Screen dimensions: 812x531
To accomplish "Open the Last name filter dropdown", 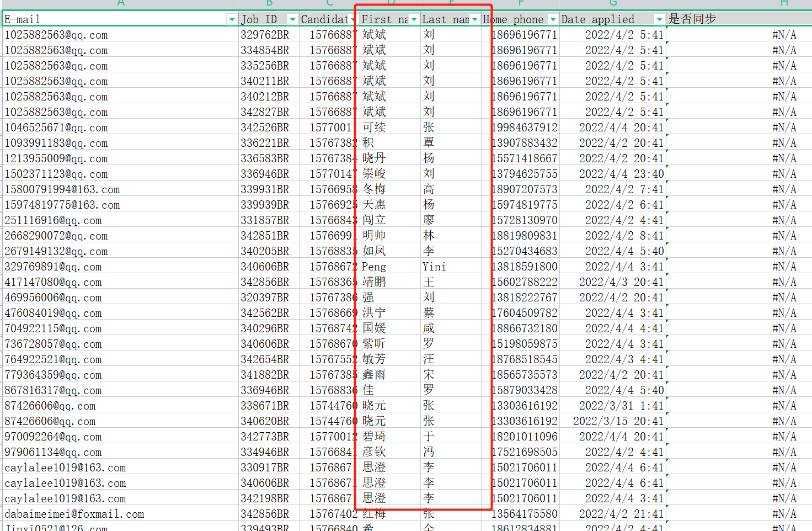I will (474, 19).
